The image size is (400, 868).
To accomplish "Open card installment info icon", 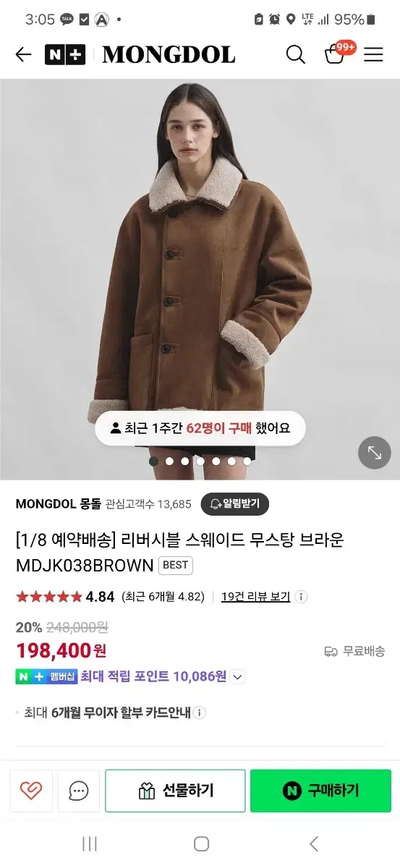I will [200, 712].
